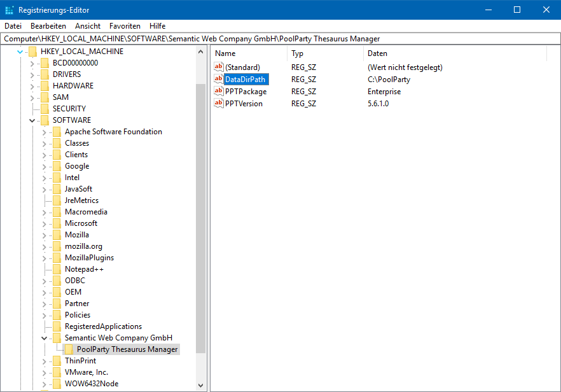Click the PPTPackage string value icon
This screenshot has width=561, height=392.
(219, 91)
